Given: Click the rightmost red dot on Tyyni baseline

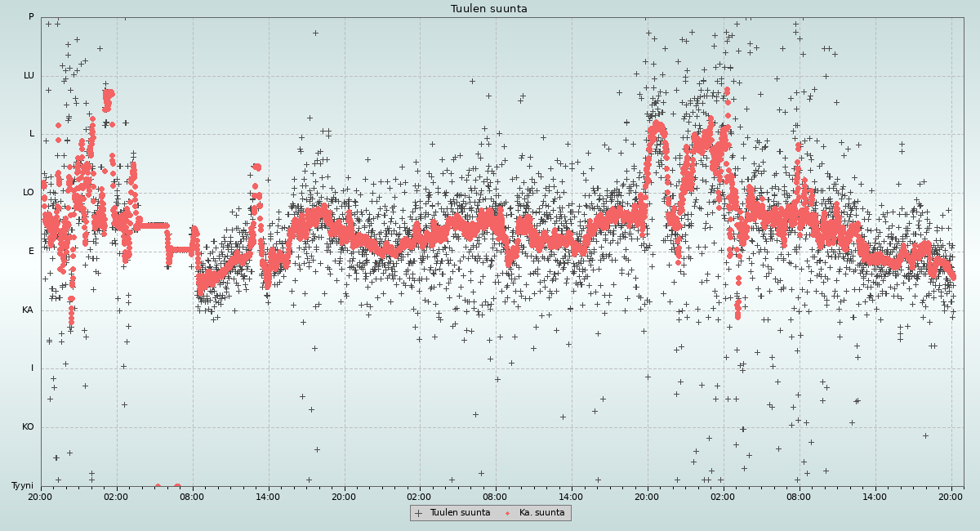Looking at the screenshot, I should [x=177, y=487].
